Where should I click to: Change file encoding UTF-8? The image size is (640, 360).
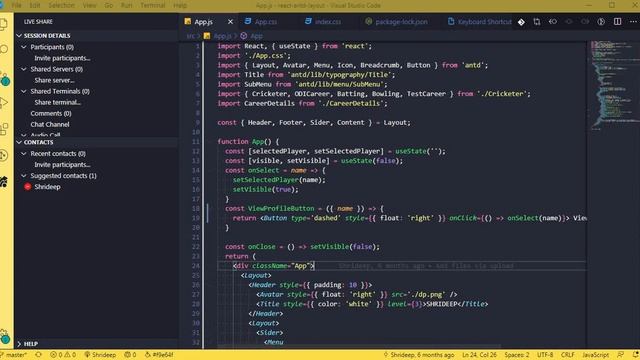point(545,355)
